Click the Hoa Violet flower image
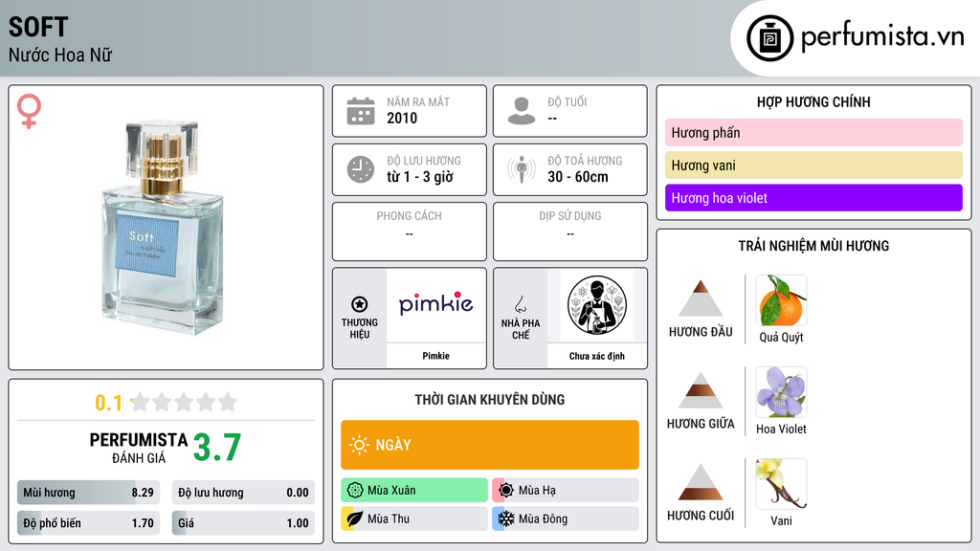The height and width of the screenshot is (551, 980). click(781, 391)
